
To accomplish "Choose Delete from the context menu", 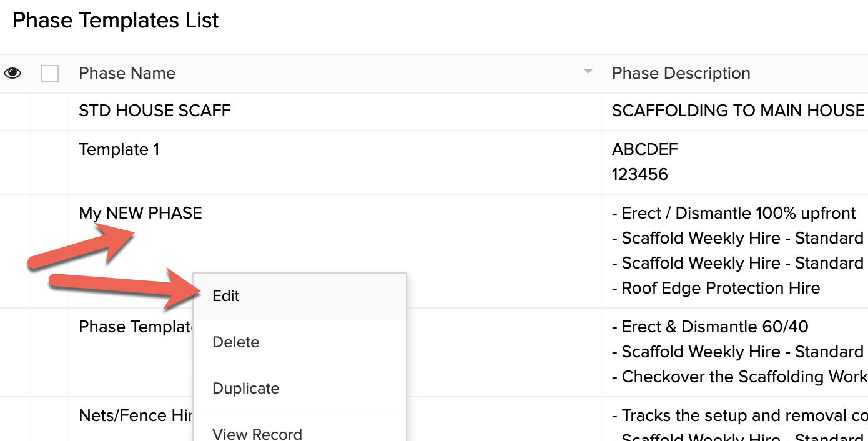I will (300, 342).
